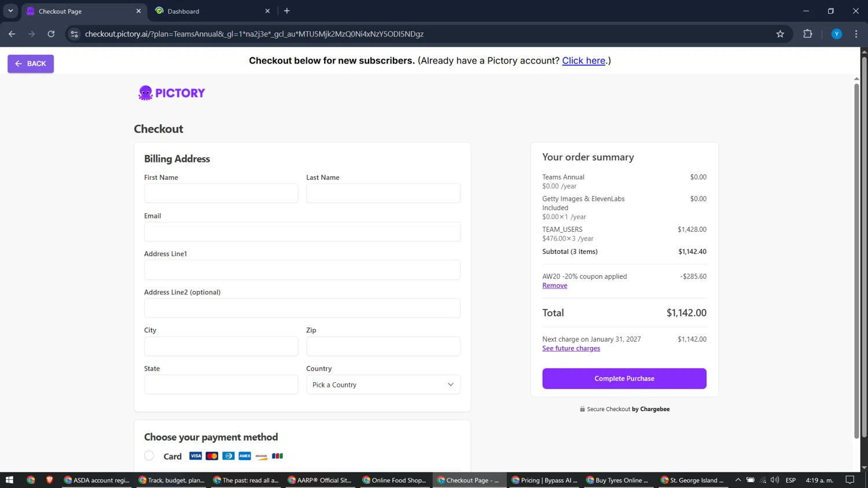The width and height of the screenshot is (868, 488).
Task: Open the Pricing Bypass AI taskbar window
Action: pyautogui.click(x=545, y=480)
